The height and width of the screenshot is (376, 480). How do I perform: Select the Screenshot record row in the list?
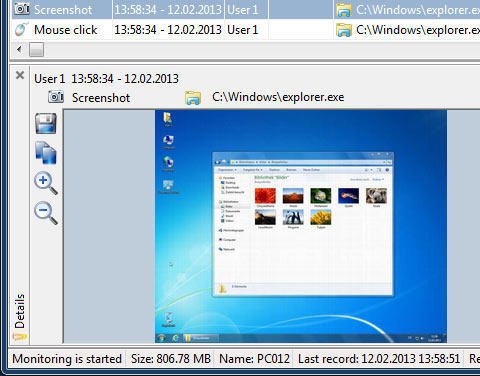pos(246,9)
